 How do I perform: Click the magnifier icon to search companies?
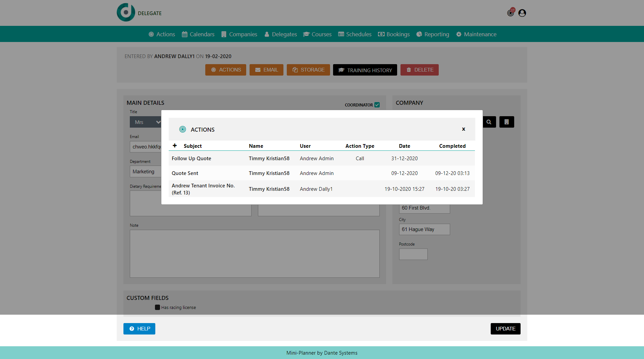tap(489, 122)
